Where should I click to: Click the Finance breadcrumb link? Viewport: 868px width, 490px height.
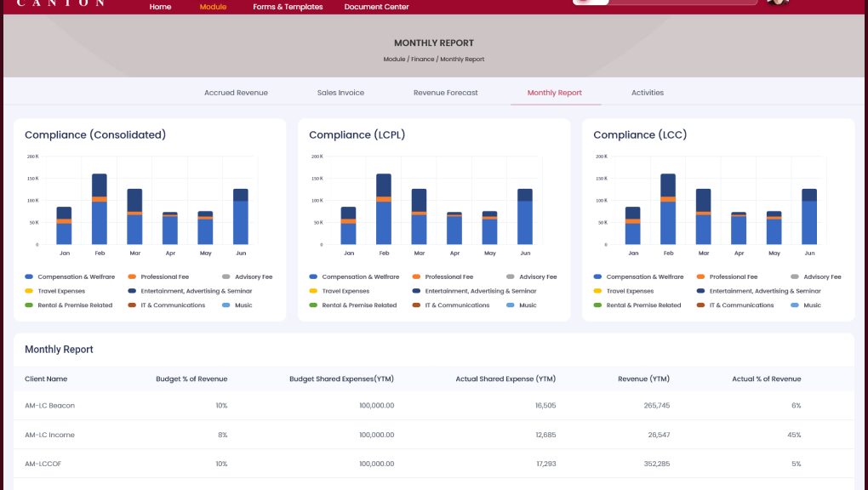[x=422, y=60]
